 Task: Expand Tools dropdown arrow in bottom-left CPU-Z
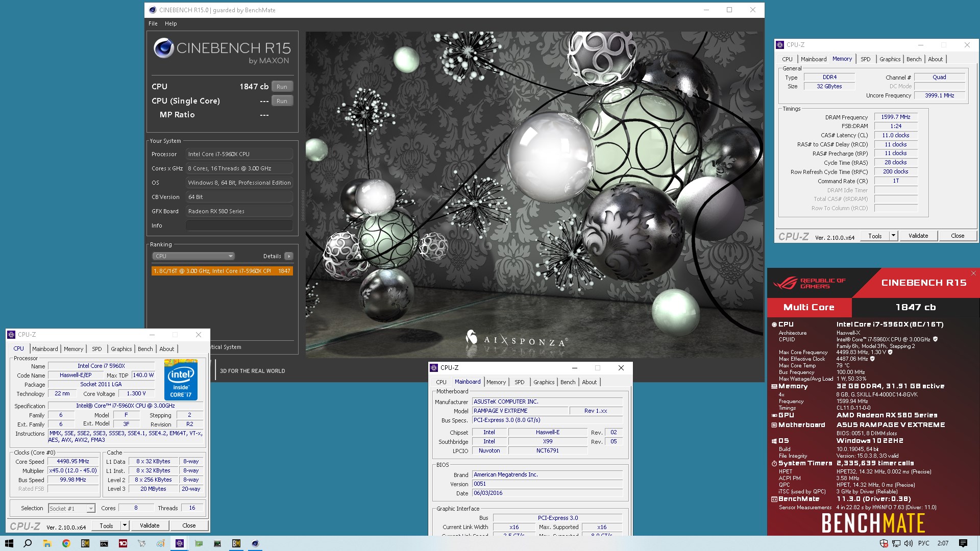click(x=124, y=525)
